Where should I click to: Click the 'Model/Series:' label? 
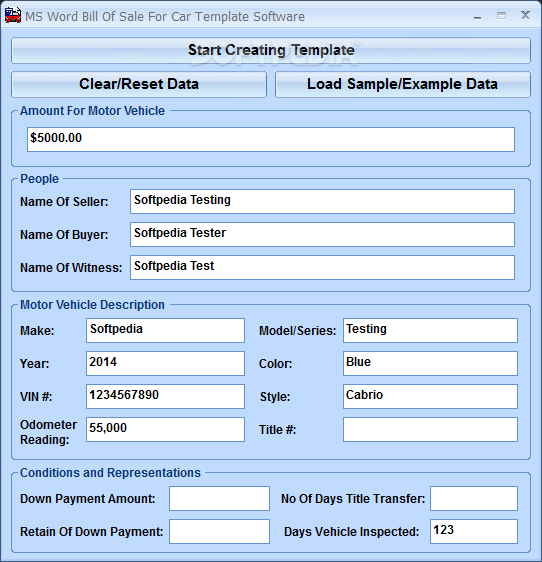(x=298, y=331)
